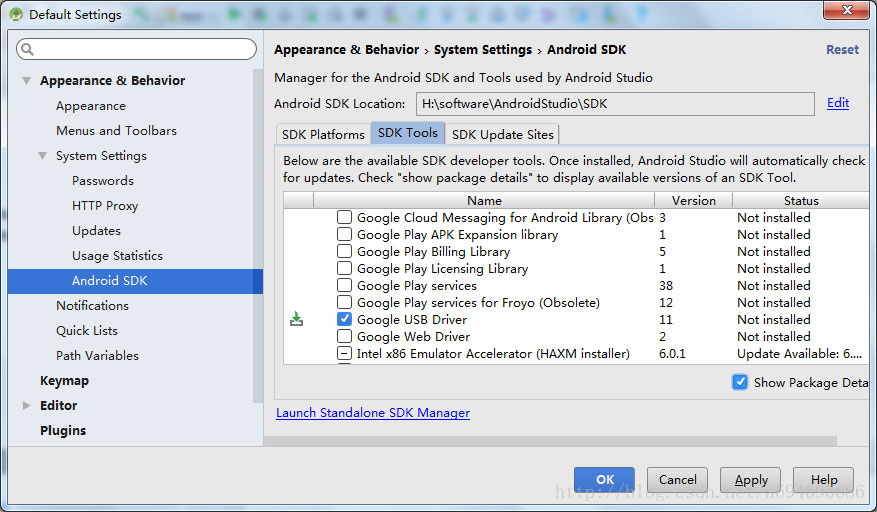The width and height of the screenshot is (877, 512).
Task: Uncheck the Google USB Driver checkbox
Action: [344, 320]
